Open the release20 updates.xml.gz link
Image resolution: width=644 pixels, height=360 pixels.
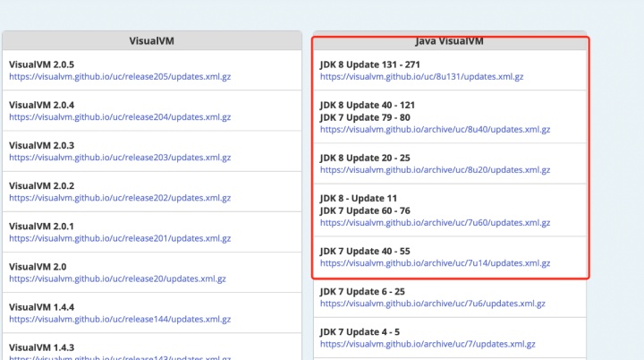click(x=117, y=279)
